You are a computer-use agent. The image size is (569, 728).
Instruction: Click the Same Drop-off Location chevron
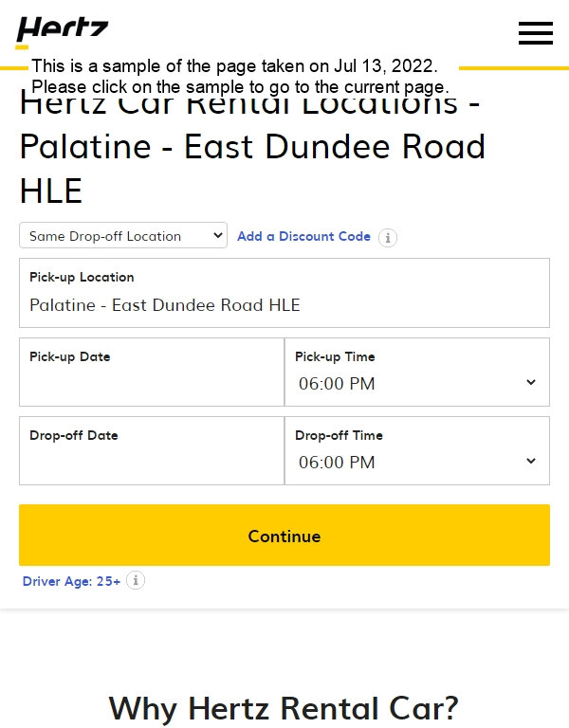click(217, 235)
